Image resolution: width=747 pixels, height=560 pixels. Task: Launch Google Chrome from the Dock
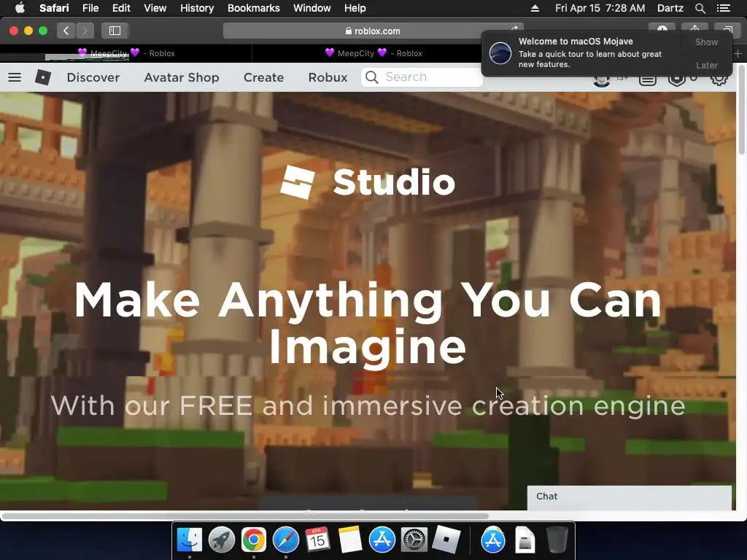[253, 540]
